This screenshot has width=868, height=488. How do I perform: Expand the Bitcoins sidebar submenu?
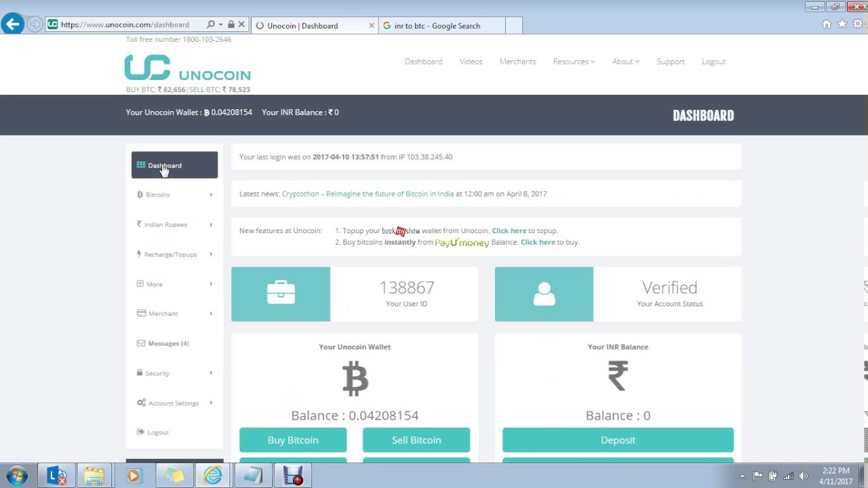click(x=211, y=195)
